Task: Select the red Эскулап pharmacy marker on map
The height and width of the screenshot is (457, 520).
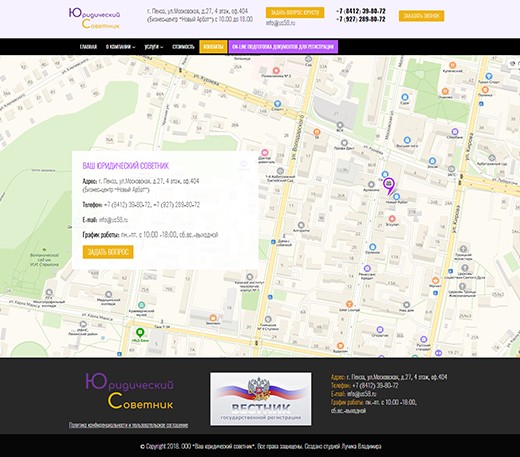Action: tap(392, 219)
